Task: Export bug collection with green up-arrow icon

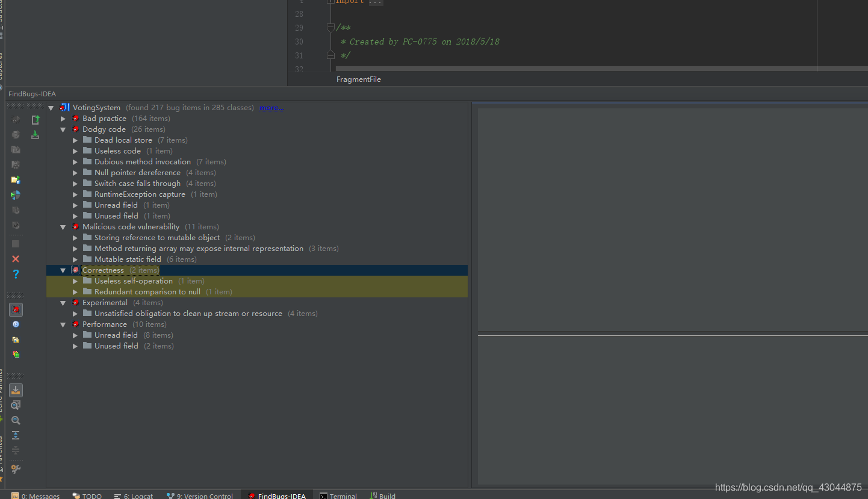Action: point(36,120)
